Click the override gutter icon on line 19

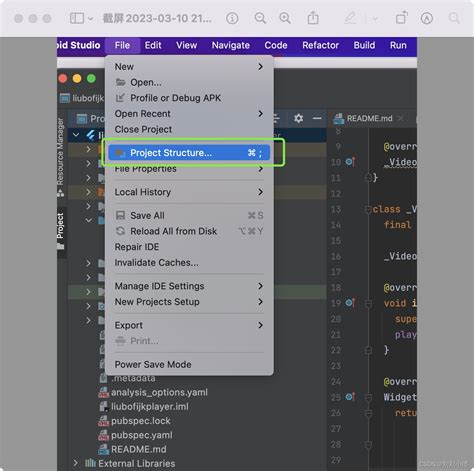click(x=350, y=303)
